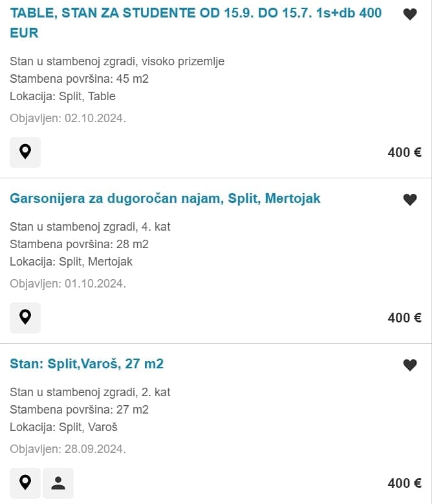Click the 'Objavljen: 28.09.2024.' date
Viewport: 445px width, 504px height.
68,449
